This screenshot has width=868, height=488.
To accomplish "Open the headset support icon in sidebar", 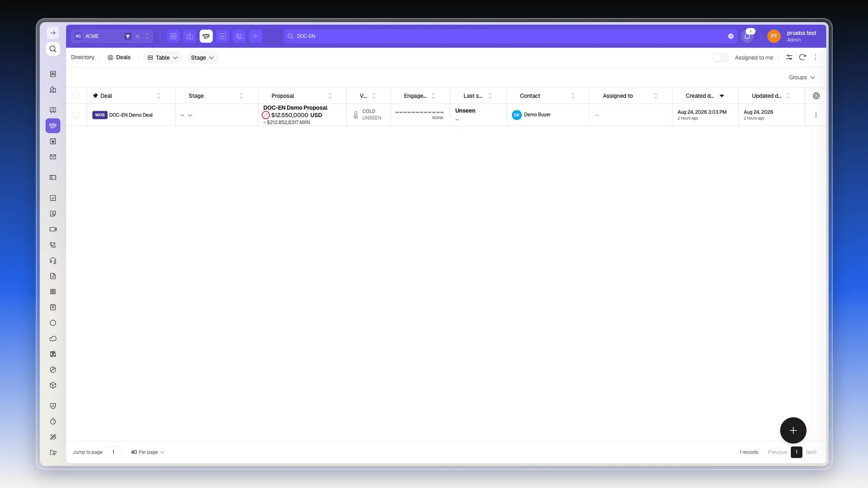I will click(53, 261).
